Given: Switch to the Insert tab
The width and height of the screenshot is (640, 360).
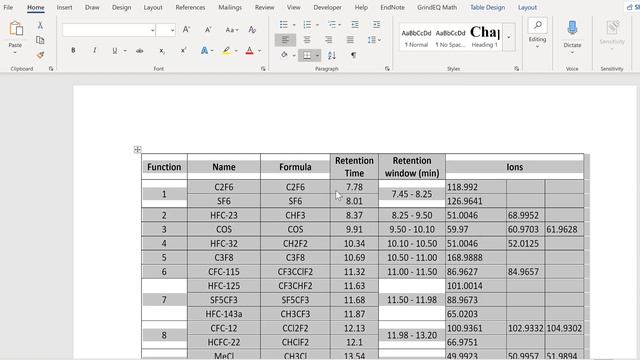Looking at the screenshot, I should pyautogui.click(x=64, y=7).
